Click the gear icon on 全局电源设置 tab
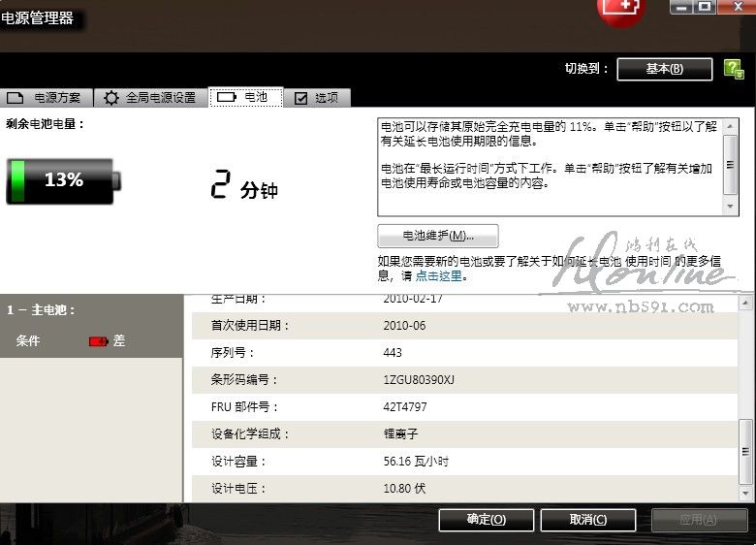Viewport: 756px width, 545px height. click(x=111, y=98)
